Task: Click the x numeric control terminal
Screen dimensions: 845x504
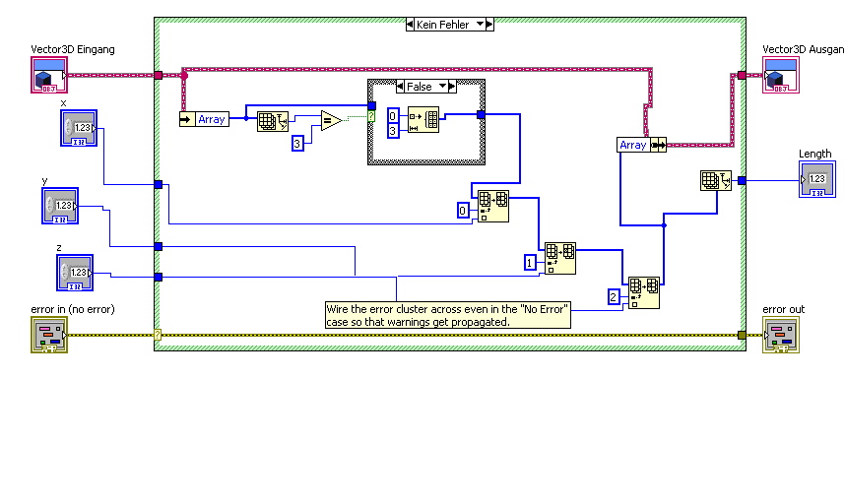Action: click(x=79, y=128)
